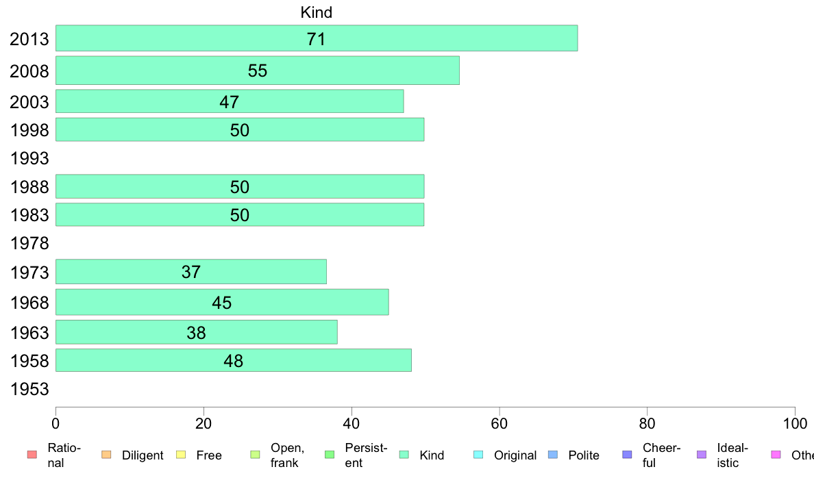Select the 2008 bar labeled 55
This screenshot has width=814, height=504.
258,70
